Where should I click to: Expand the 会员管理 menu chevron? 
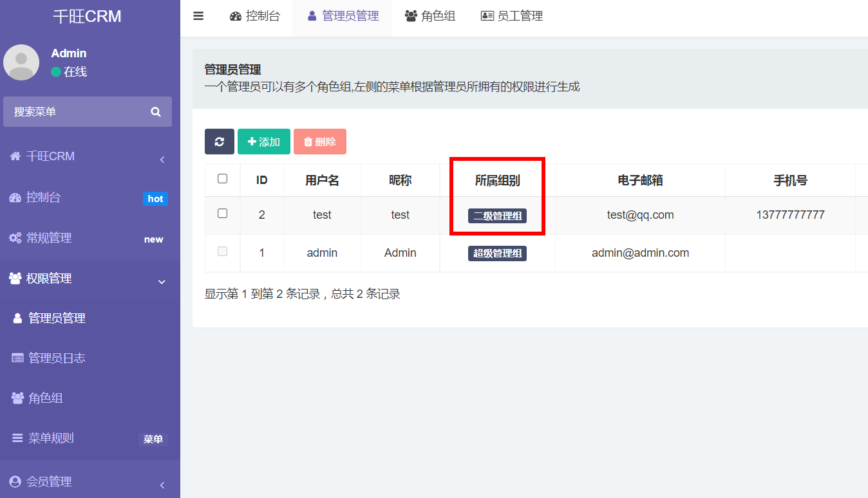(x=162, y=485)
